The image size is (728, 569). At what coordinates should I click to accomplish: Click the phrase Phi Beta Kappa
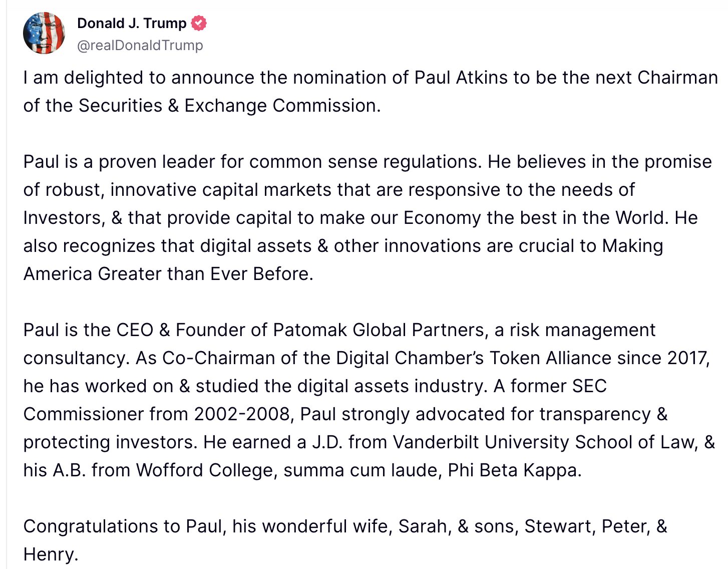point(513,470)
